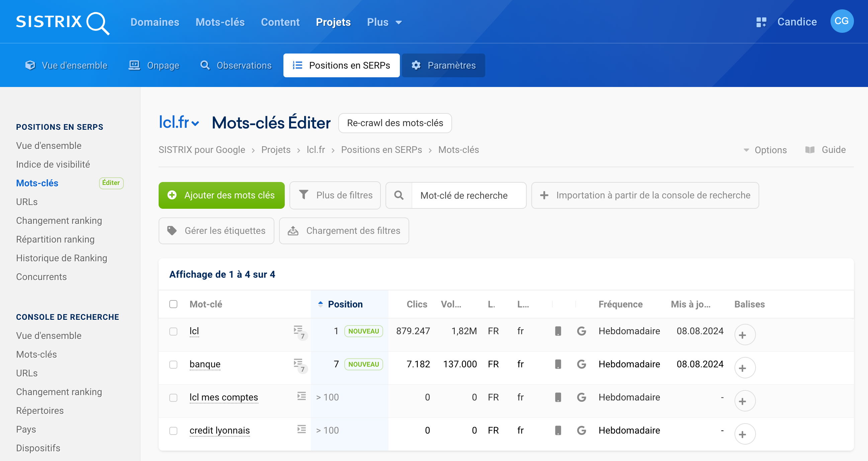Image resolution: width=868 pixels, height=461 pixels.
Task: Click the Google icon in the credit lyonnais row
Action: point(581,430)
